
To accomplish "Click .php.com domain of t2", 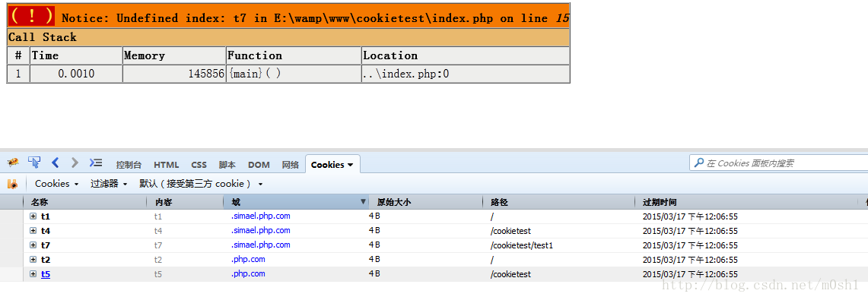I will pos(248,259).
